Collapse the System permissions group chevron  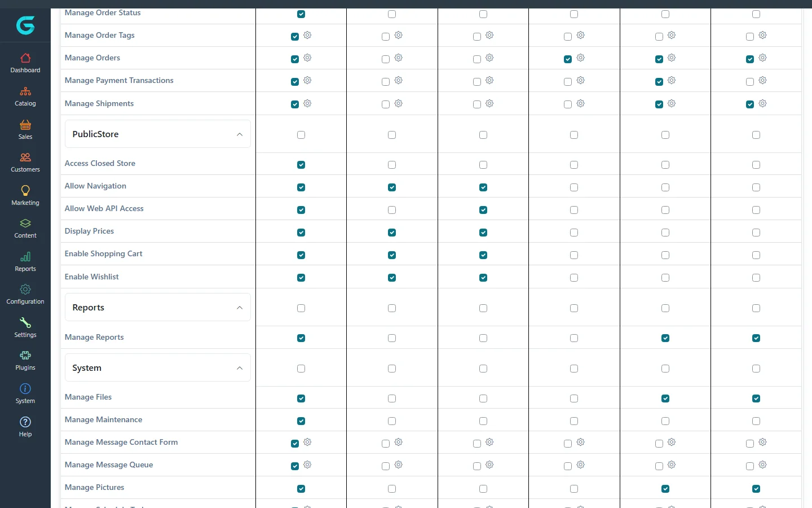pyautogui.click(x=240, y=368)
